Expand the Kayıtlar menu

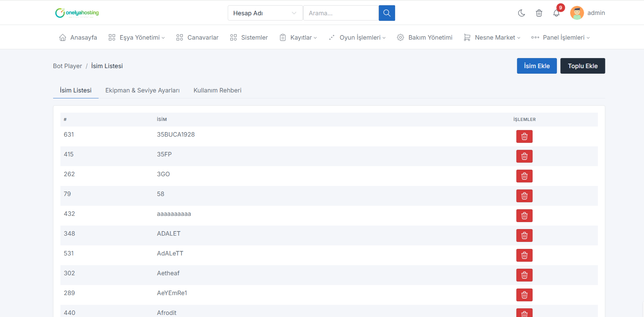tap(298, 38)
